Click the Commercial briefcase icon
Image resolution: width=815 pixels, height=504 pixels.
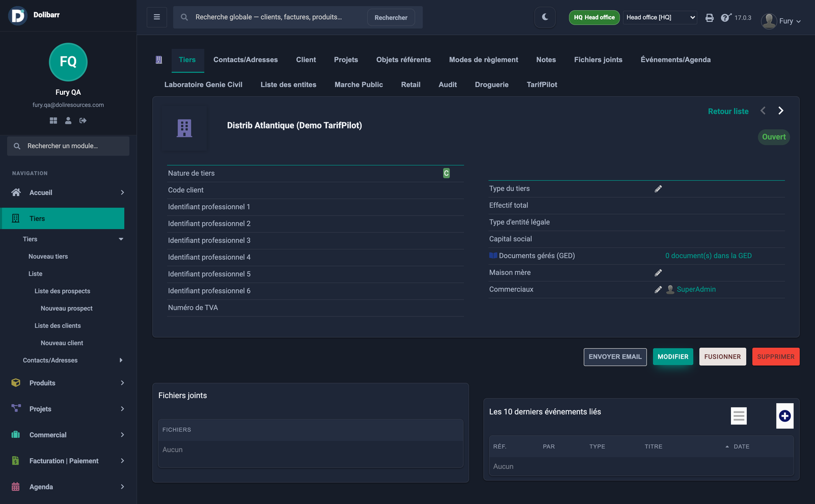click(x=16, y=435)
